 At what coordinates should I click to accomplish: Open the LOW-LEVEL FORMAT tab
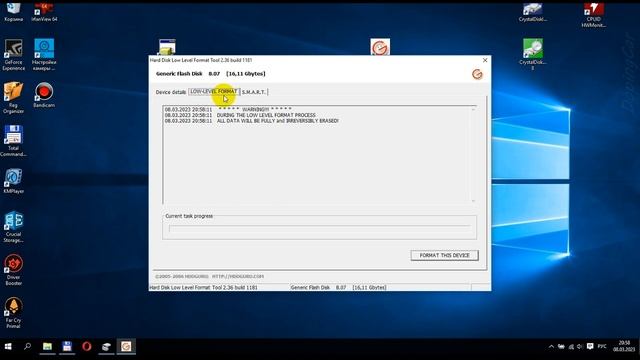pyautogui.click(x=214, y=92)
